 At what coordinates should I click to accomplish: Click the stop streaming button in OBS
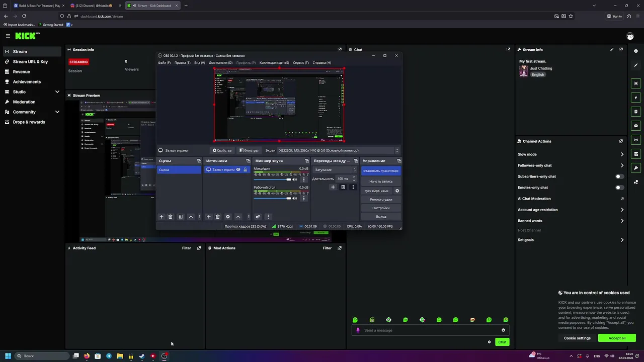click(x=381, y=171)
